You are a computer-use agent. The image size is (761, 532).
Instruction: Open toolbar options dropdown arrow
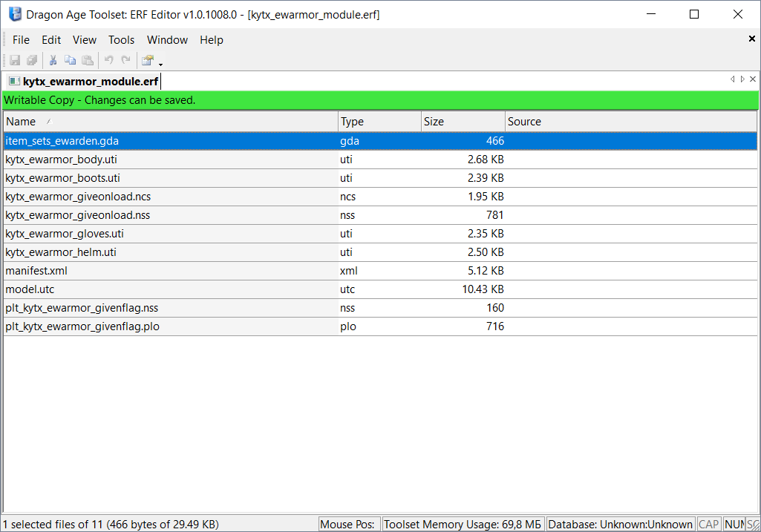(160, 64)
